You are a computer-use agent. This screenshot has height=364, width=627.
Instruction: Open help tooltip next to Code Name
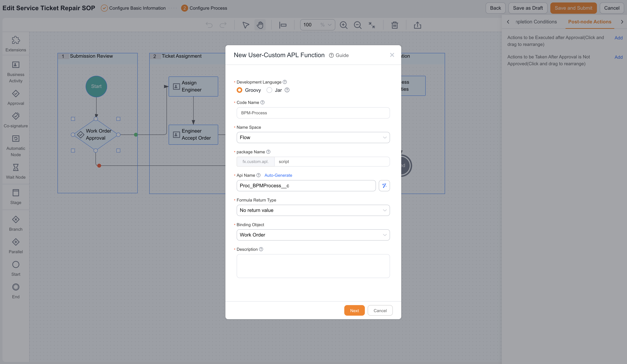pos(263,102)
